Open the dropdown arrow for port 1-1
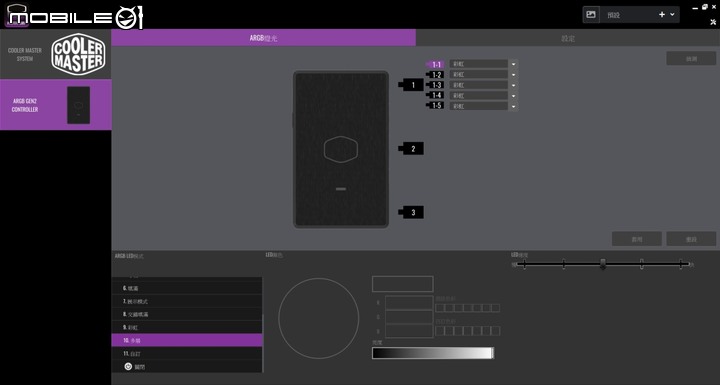 coord(513,64)
